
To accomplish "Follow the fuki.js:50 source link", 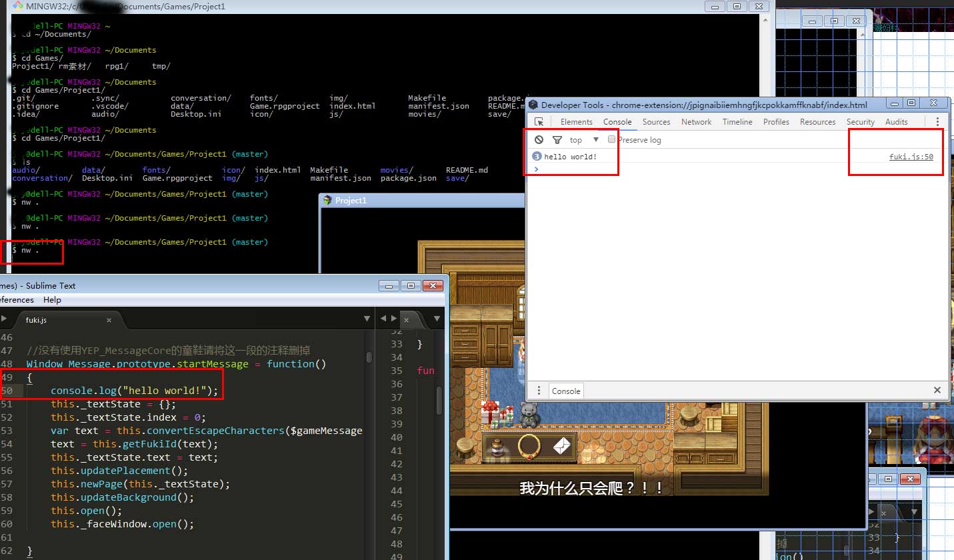I will pyautogui.click(x=911, y=157).
